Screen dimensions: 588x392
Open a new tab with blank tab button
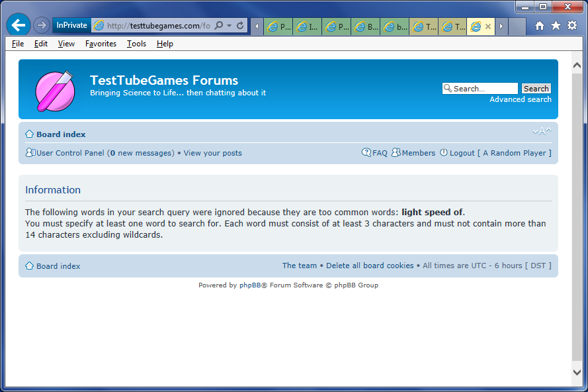coord(517,26)
